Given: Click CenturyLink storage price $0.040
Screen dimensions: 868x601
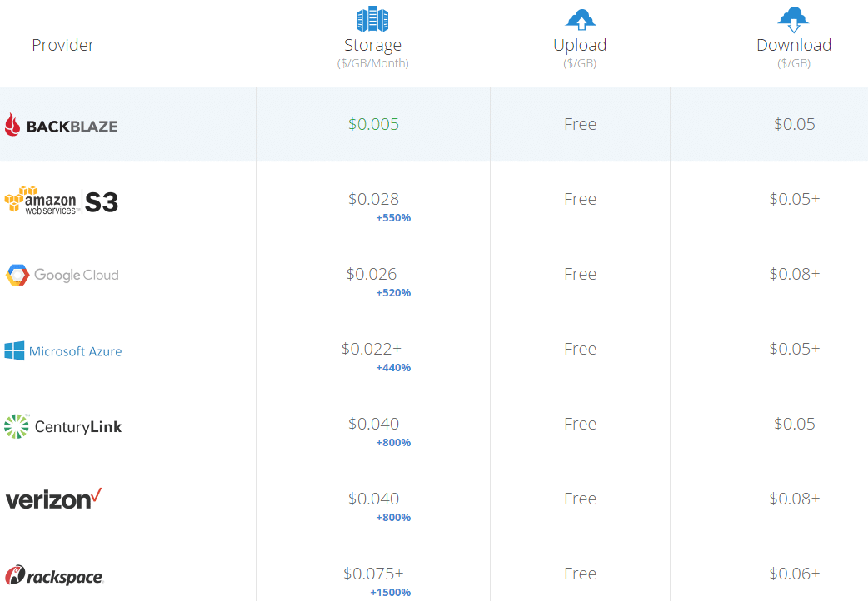Looking at the screenshot, I should 374,424.
